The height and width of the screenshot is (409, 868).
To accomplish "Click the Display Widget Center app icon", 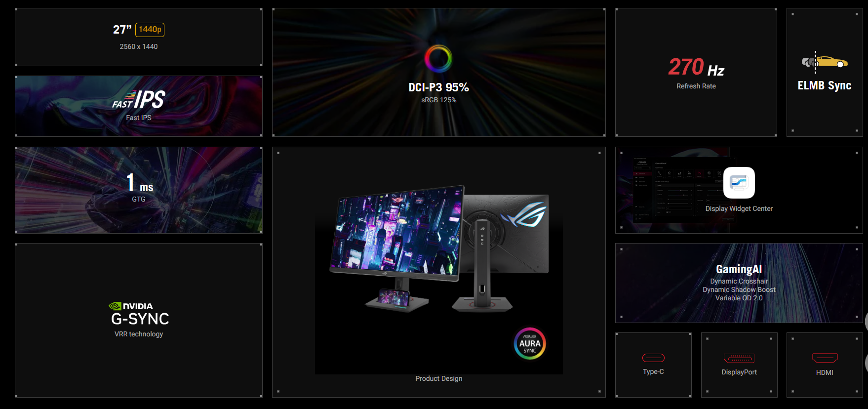I will tap(739, 183).
